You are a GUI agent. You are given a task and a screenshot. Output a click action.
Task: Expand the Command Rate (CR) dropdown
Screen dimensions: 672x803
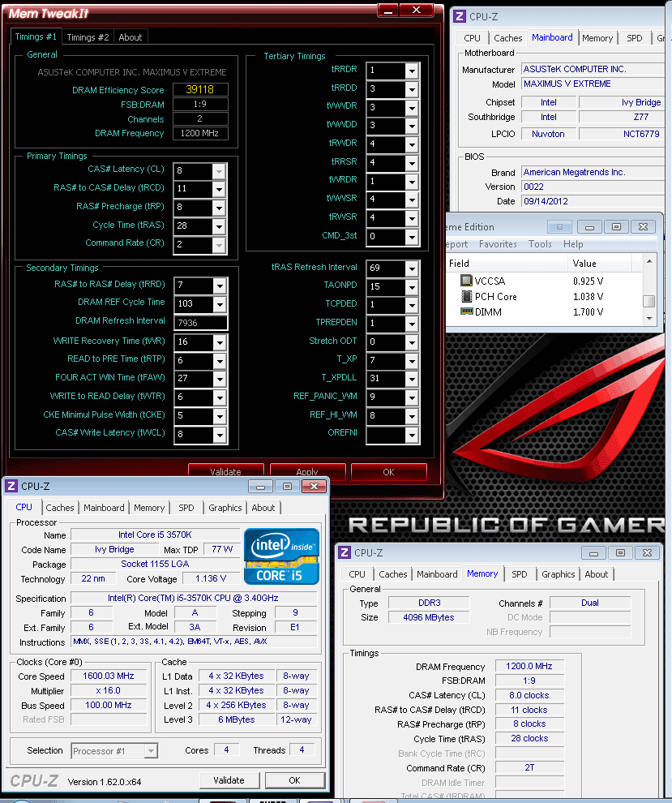219,245
